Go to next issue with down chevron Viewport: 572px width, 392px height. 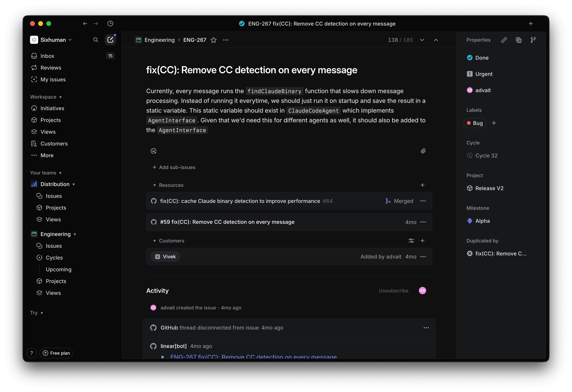(x=422, y=40)
